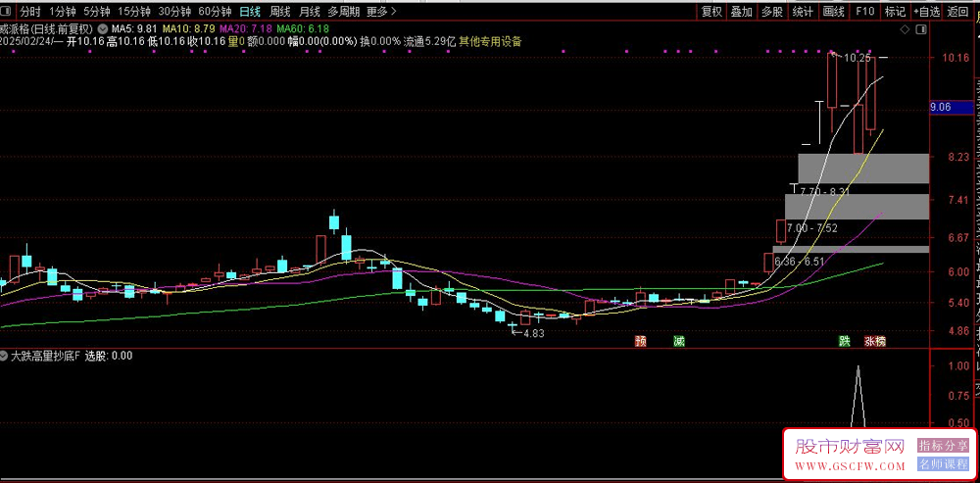
Task: Click the 预 event marker on the chart
Action: [x=641, y=342]
